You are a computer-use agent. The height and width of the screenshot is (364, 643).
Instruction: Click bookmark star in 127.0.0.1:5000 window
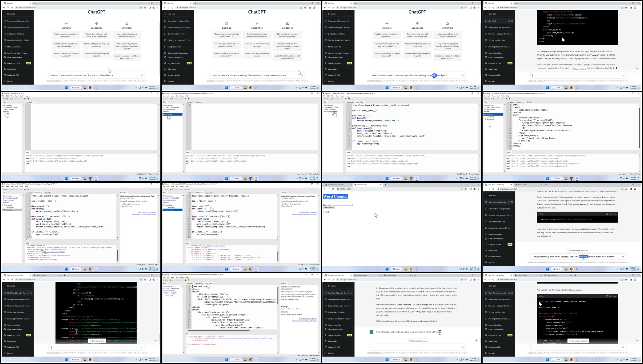[466, 189]
